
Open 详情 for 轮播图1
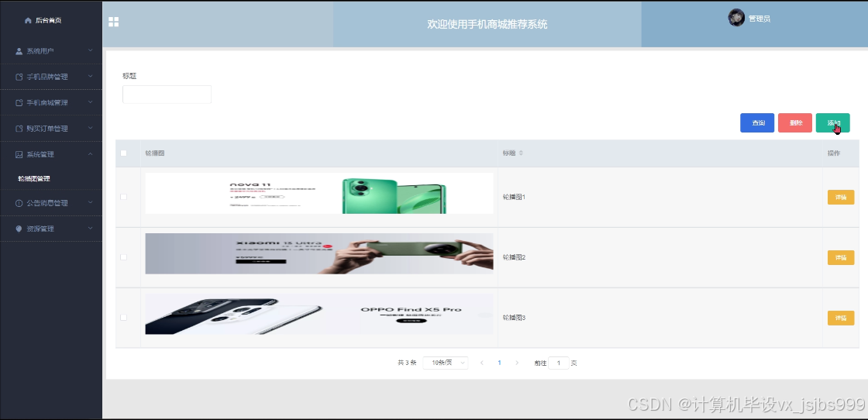[841, 198]
